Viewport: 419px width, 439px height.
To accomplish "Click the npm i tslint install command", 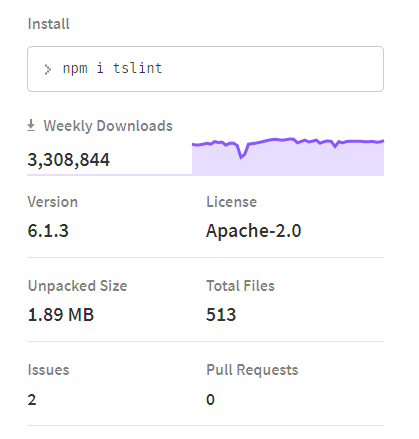I will [112, 68].
